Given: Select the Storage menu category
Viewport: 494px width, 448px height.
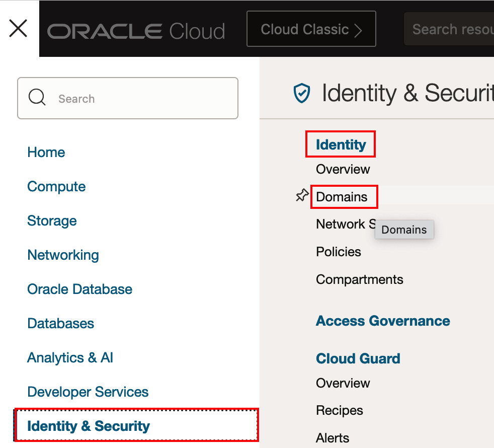Looking at the screenshot, I should click(52, 221).
